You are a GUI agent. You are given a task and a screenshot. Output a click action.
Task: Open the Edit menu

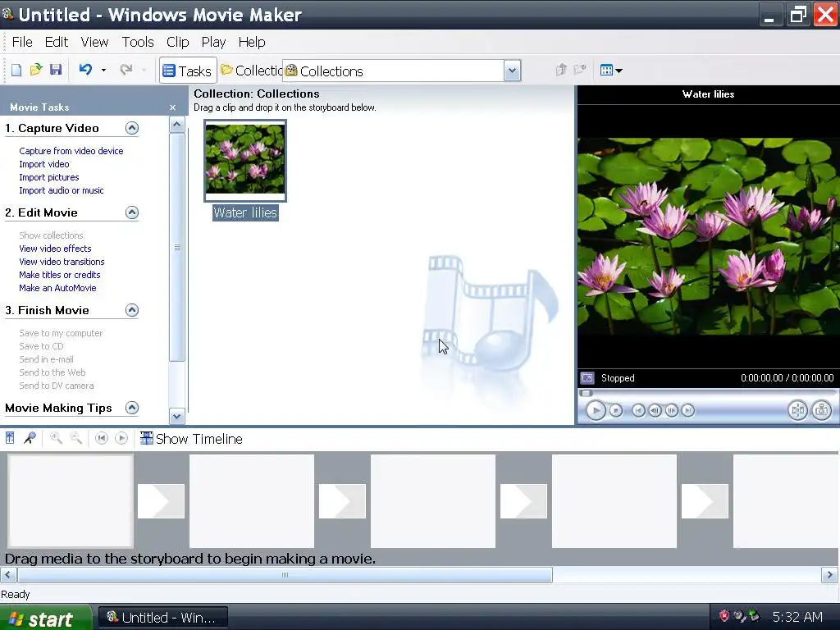click(x=57, y=42)
